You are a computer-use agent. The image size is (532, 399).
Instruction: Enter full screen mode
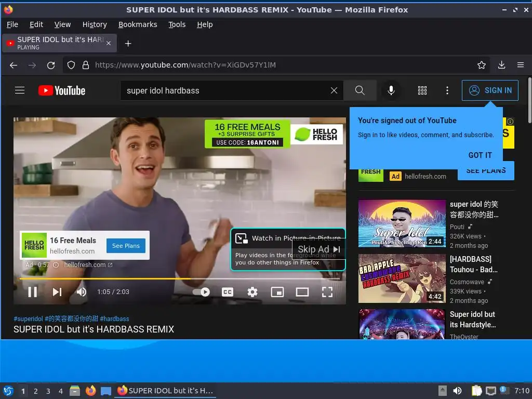[327, 292]
